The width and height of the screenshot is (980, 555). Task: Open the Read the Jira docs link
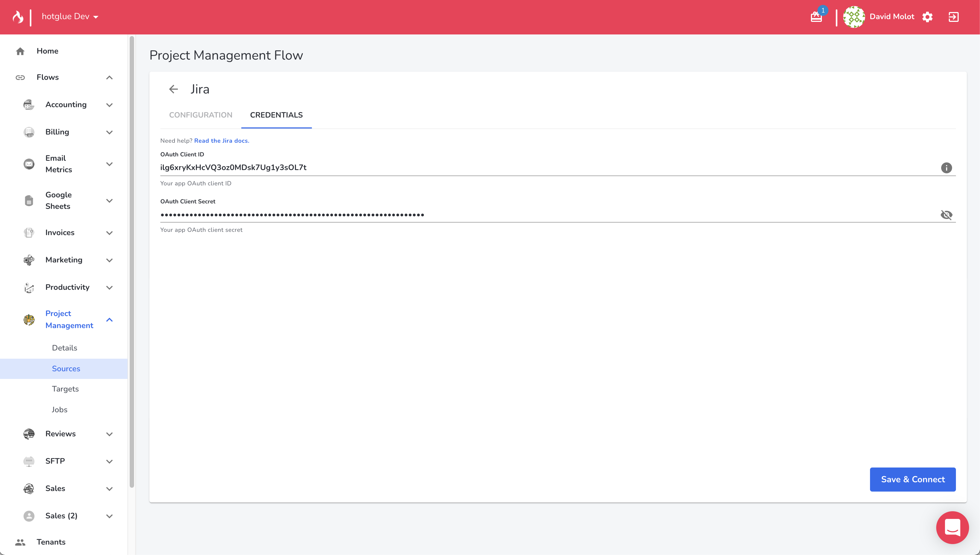pos(222,141)
